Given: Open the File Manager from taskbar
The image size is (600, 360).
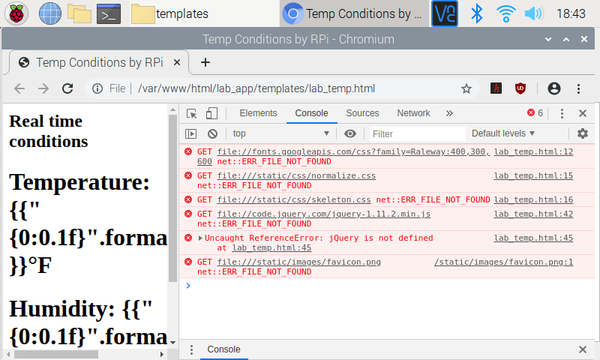Looking at the screenshot, I should tap(79, 13).
